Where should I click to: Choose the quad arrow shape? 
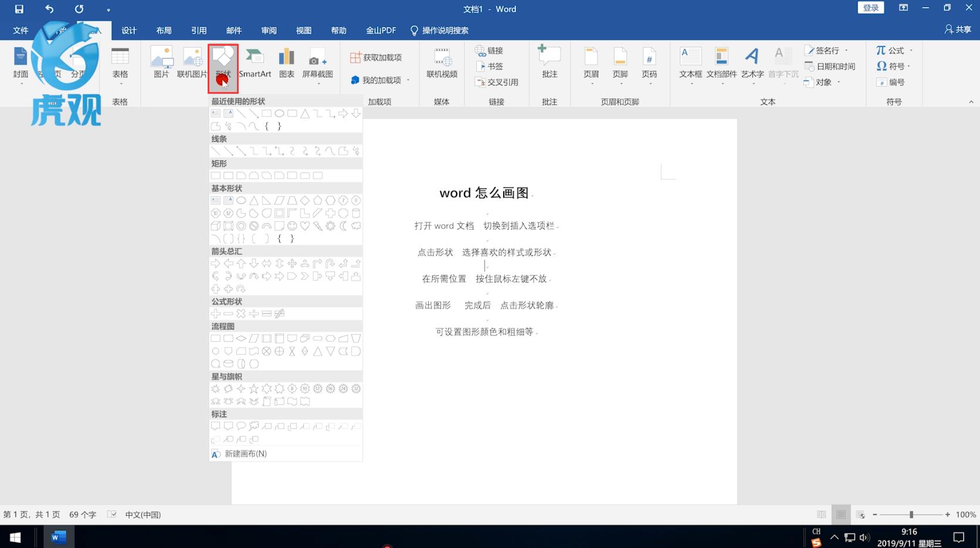[x=292, y=264]
